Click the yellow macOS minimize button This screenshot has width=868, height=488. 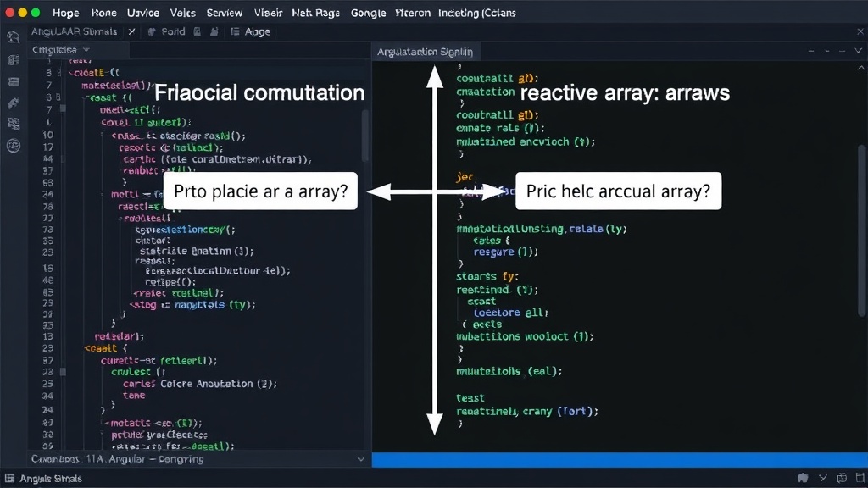tap(23, 12)
